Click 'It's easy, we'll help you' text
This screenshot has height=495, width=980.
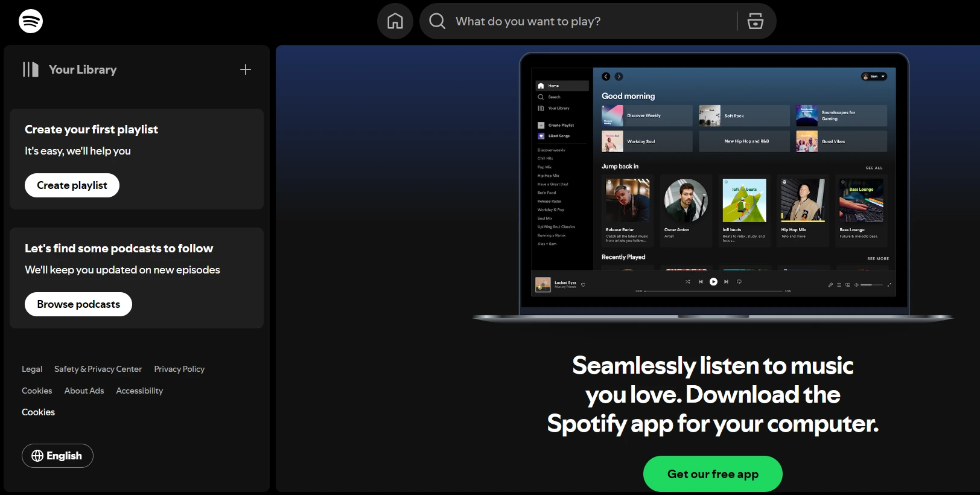77,151
